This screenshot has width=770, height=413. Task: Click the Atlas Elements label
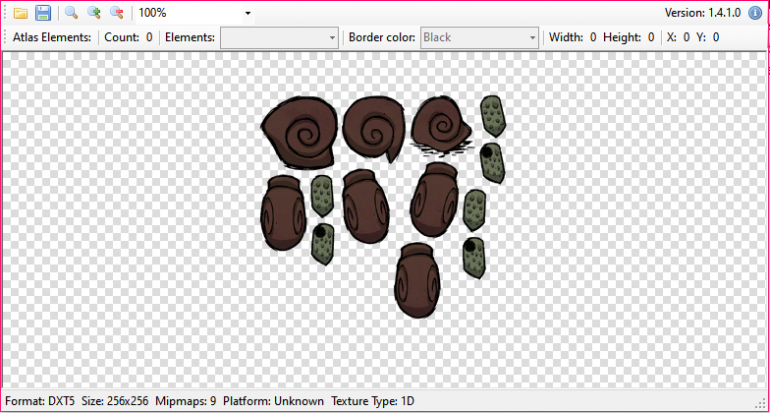point(52,37)
